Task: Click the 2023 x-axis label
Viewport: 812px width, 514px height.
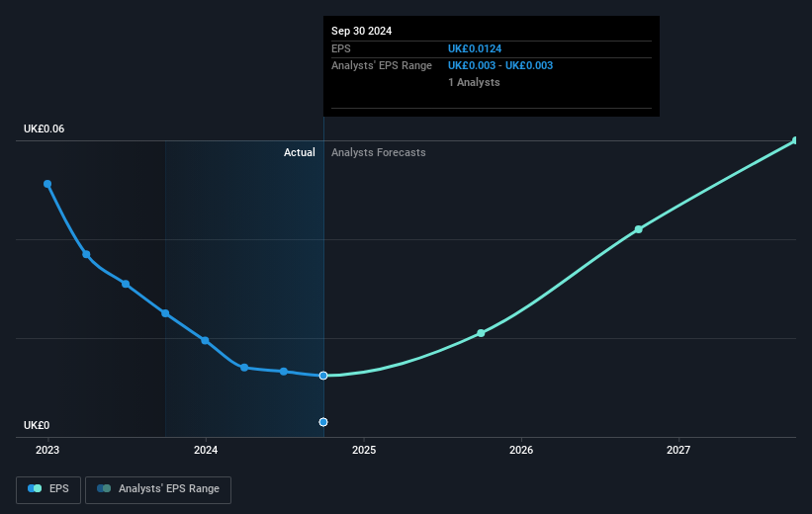Action: [47, 450]
